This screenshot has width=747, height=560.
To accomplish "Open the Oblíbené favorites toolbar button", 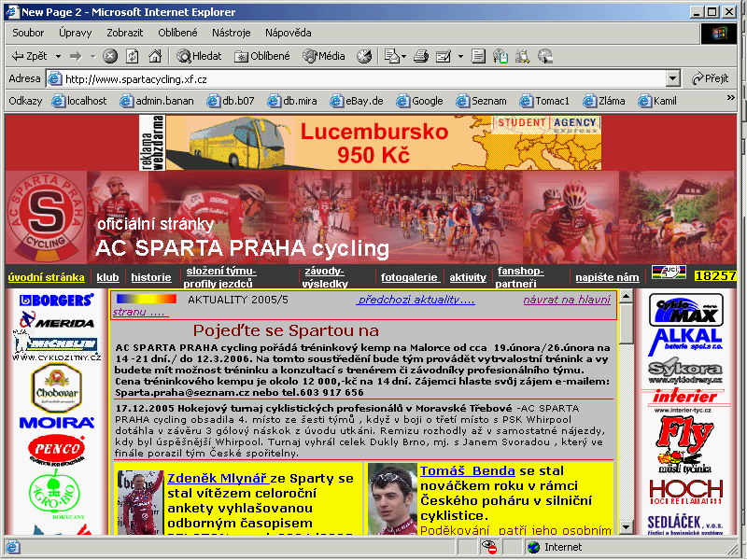I will (x=262, y=56).
